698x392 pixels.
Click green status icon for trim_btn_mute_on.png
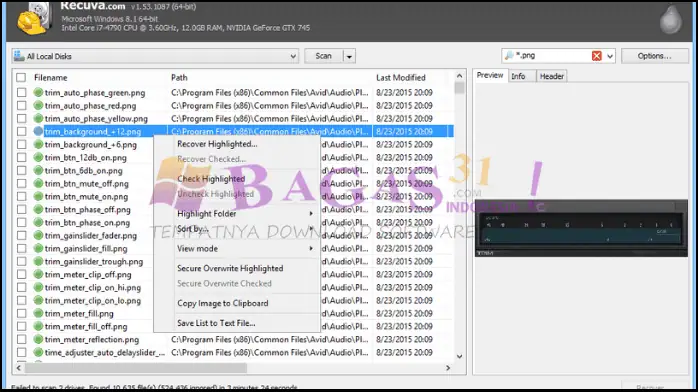point(38,196)
